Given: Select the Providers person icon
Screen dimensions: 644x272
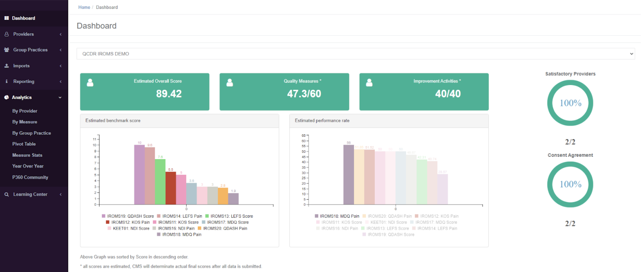Looking at the screenshot, I should pos(7,34).
